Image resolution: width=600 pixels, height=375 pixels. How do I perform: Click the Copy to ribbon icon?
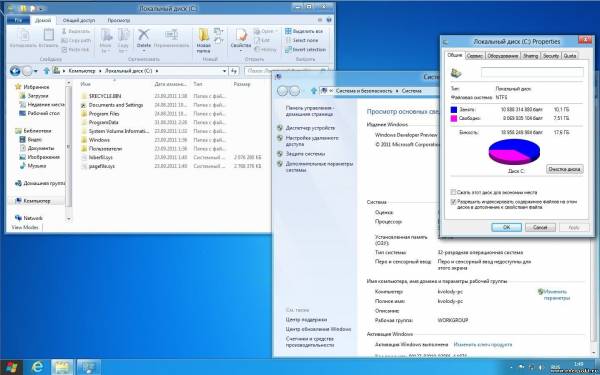pos(123,35)
